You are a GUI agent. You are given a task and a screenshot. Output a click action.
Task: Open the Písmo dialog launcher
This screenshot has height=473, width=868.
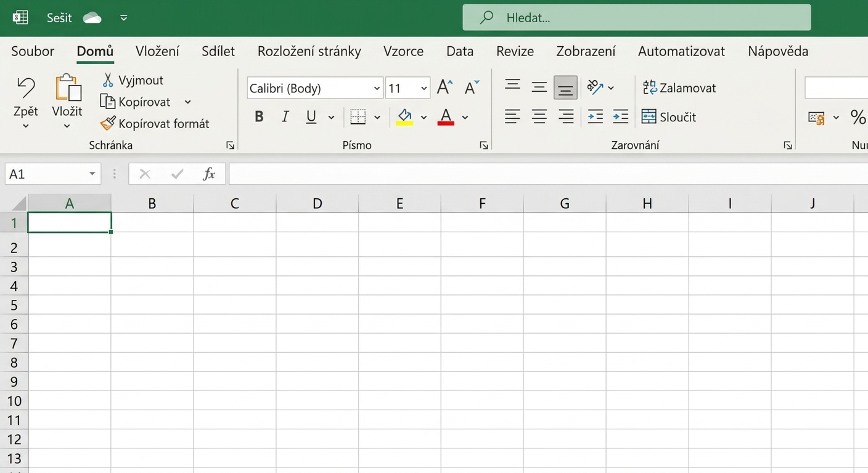tap(484, 145)
